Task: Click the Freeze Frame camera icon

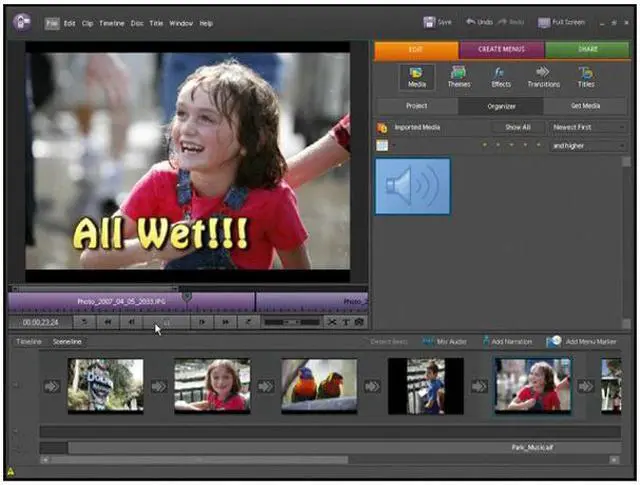Action: click(x=359, y=323)
